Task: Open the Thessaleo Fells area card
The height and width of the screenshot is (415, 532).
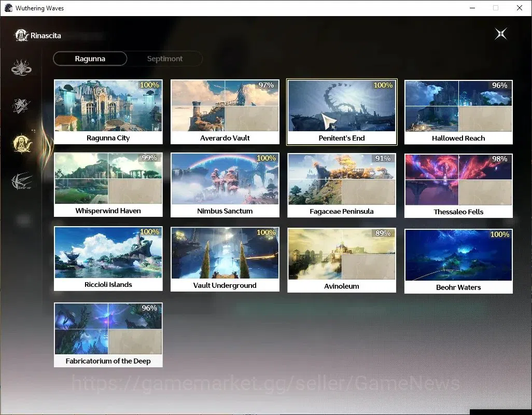Action: click(x=458, y=186)
